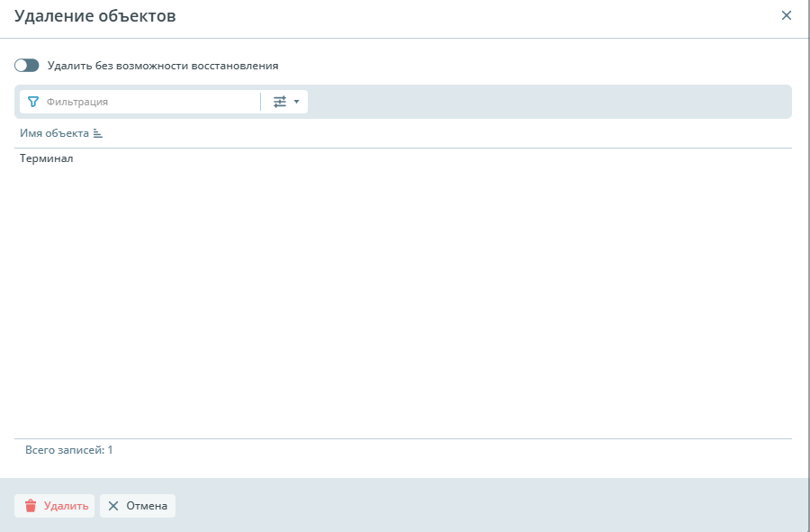This screenshot has height=532, width=810.
Task: Close the Удаление объектов dialog
Action: click(x=786, y=15)
